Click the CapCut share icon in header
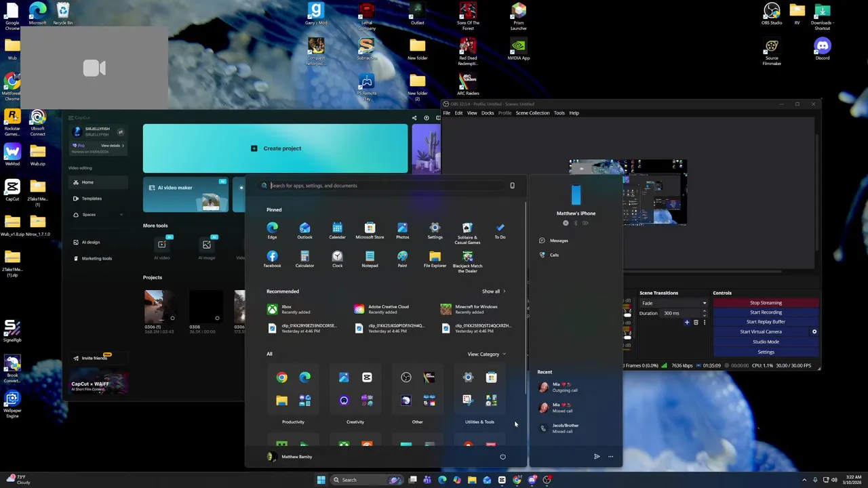Viewport: 868px width, 488px height. coord(414,118)
